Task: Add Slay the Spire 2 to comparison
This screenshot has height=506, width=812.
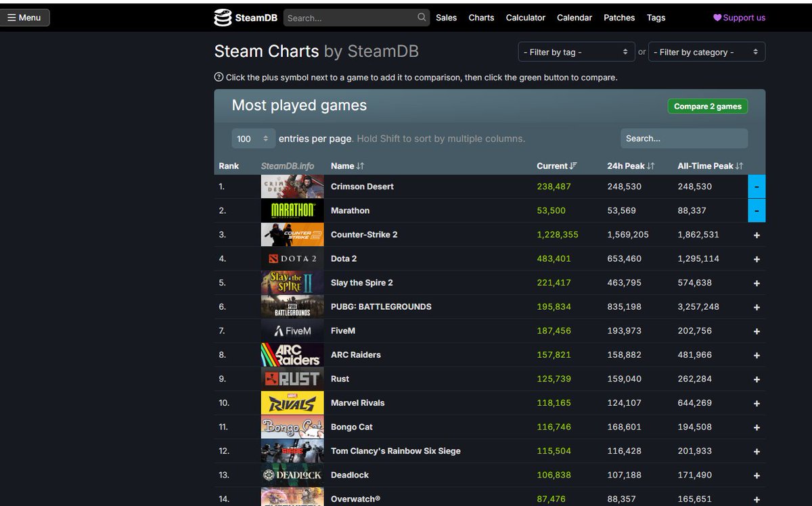Action: point(757,283)
